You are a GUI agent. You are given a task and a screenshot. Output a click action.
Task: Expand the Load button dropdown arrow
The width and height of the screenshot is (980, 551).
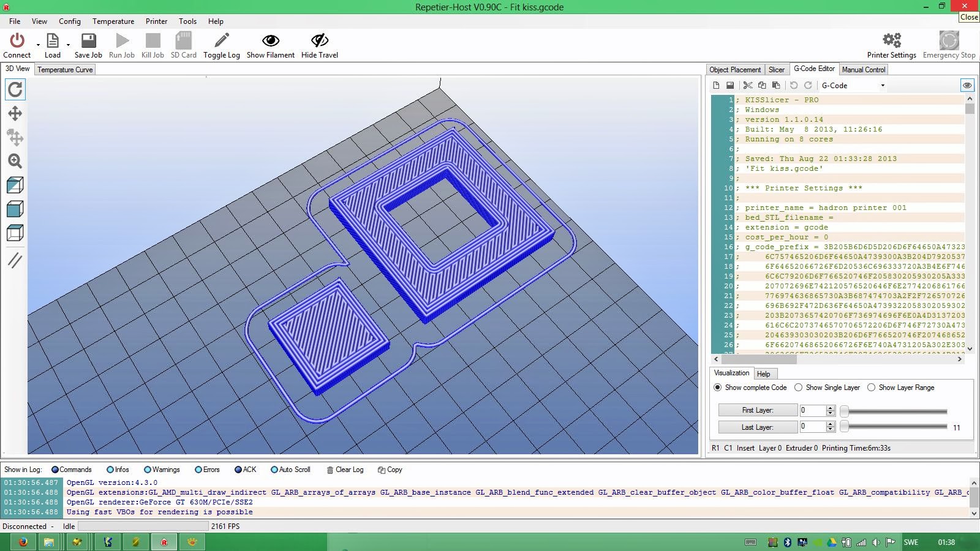point(68,45)
